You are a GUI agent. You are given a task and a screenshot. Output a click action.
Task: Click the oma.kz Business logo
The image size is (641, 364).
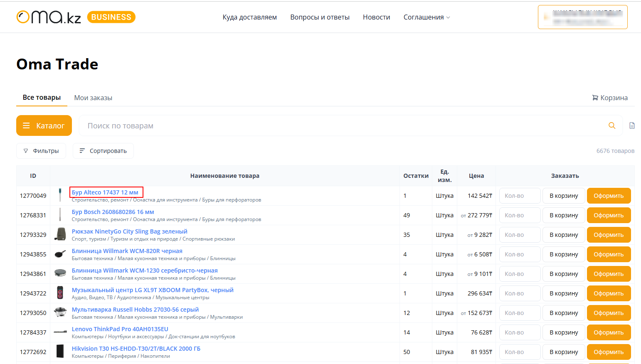point(76,17)
